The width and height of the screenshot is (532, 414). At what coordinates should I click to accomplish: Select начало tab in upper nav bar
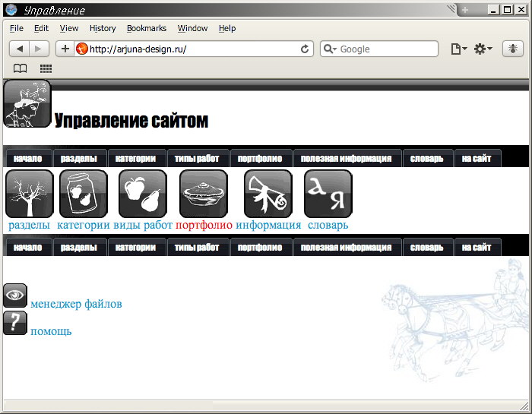tap(28, 158)
